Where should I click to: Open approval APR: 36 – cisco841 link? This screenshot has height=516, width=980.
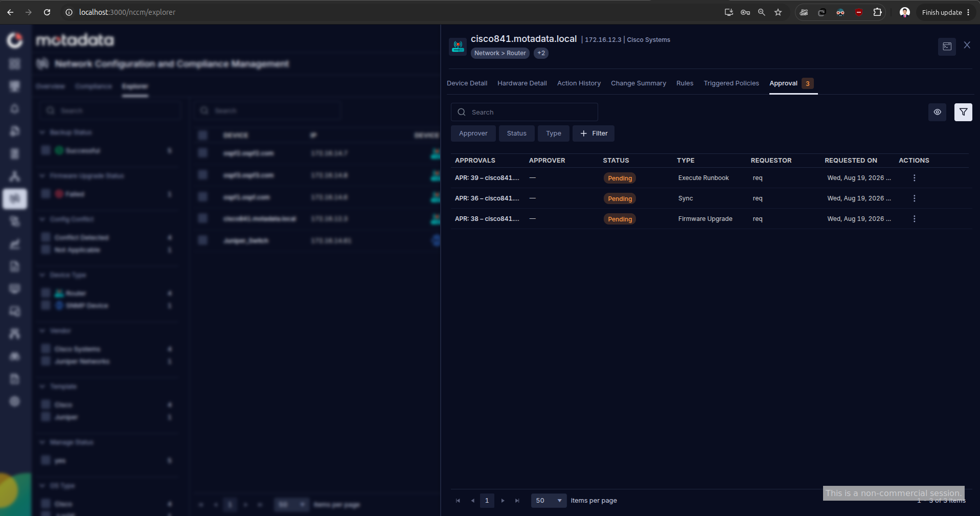(x=487, y=198)
